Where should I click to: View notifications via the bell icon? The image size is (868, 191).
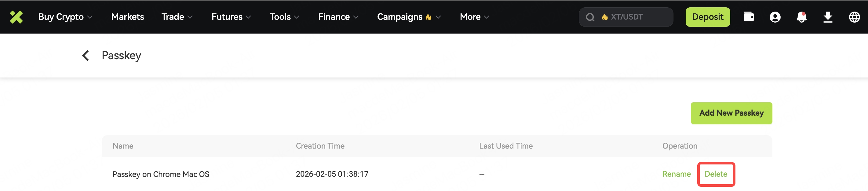pos(801,17)
